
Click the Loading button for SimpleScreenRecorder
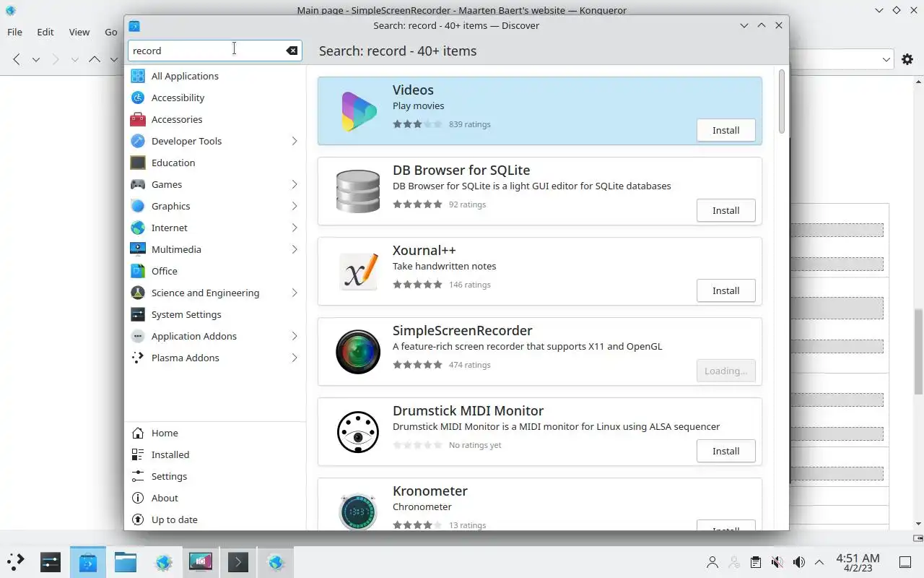725,371
